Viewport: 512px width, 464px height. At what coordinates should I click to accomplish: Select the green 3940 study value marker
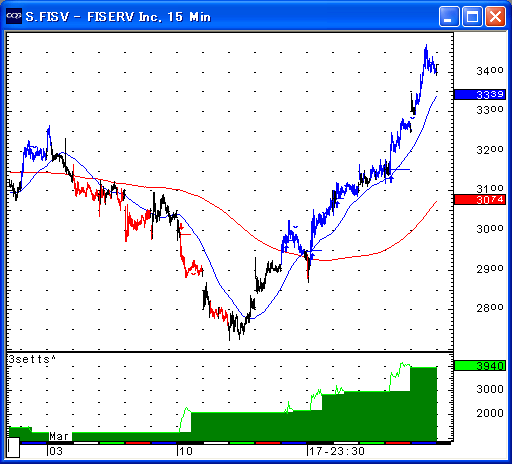pyautogui.click(x=480, y=366)
